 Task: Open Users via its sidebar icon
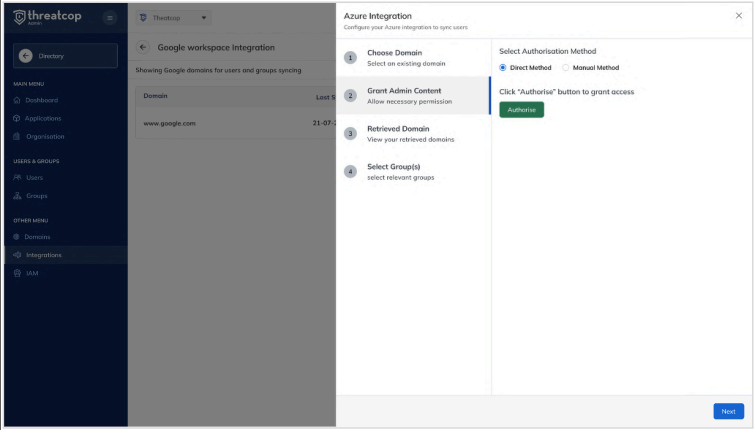click(17, 177)
